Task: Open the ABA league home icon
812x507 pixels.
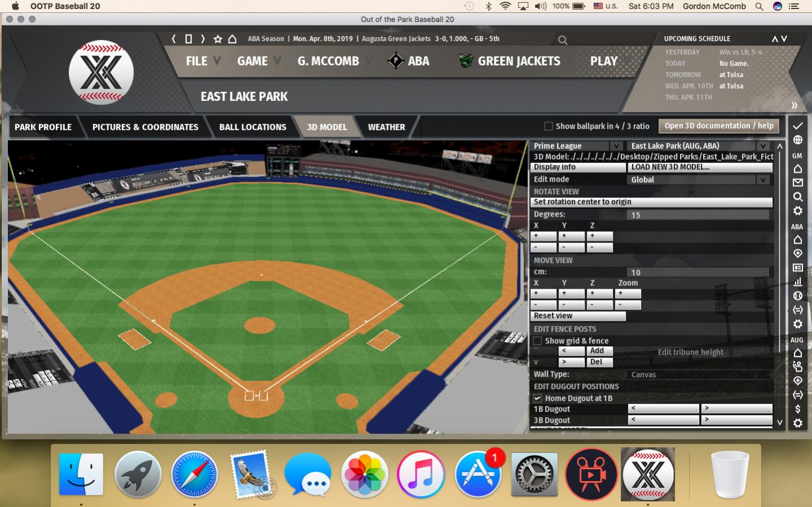Action: [797, 240]
